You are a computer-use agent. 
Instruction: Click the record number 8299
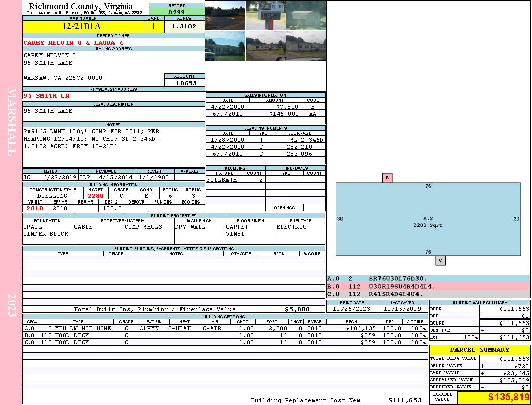click(177, 12)
